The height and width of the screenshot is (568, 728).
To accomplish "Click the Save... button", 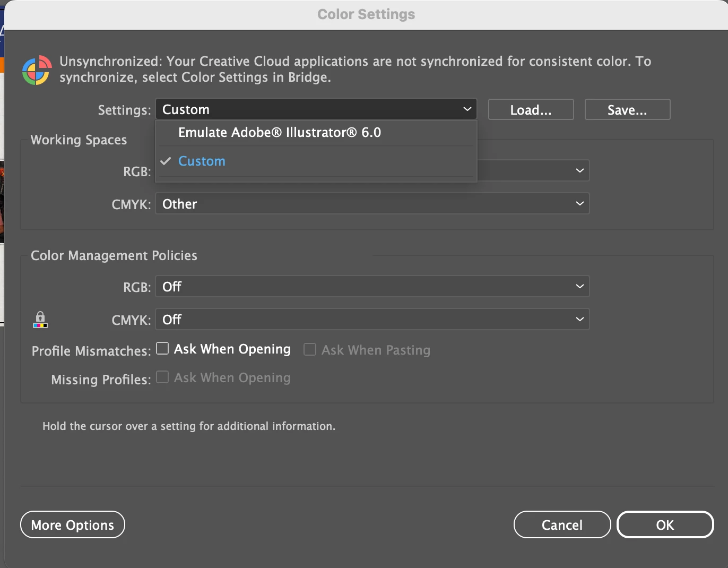I will (628, 109).
